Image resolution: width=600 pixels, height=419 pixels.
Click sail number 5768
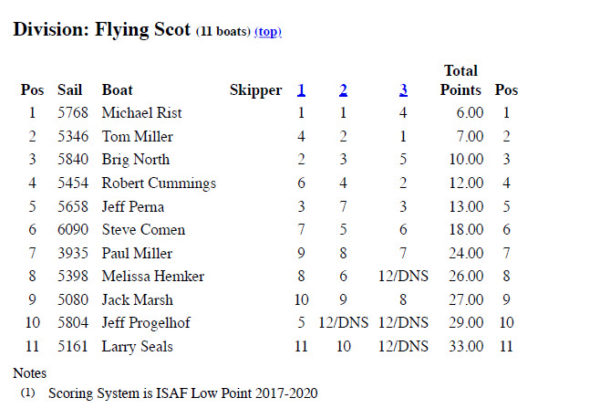click(74, 113)
